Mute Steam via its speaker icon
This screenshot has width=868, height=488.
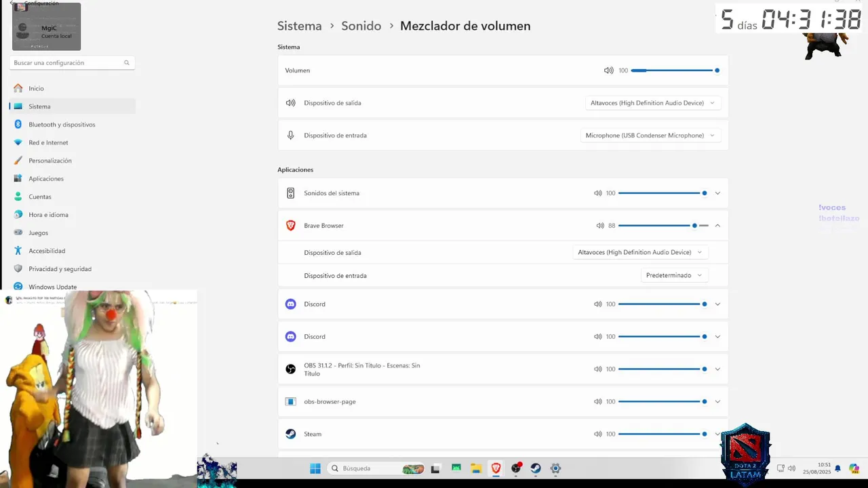tap(597, 434)
